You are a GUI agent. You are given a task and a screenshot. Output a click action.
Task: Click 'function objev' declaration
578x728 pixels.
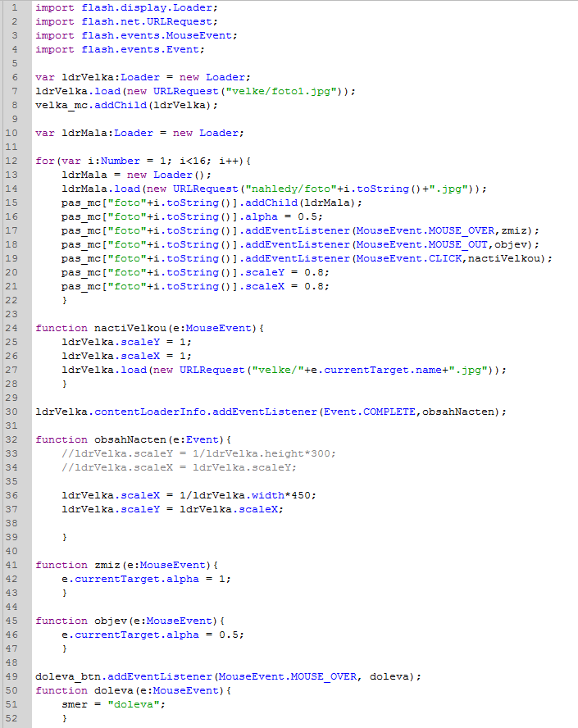(81, 621)
